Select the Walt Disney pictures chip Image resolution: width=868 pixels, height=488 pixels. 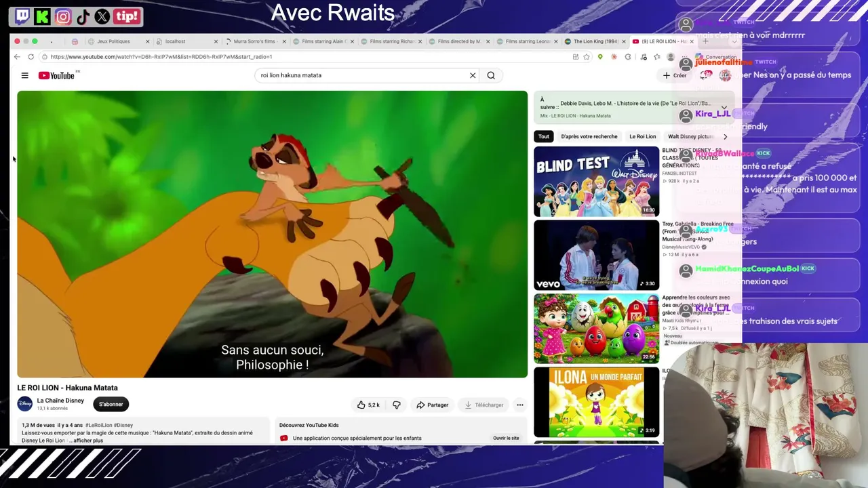(690, 136)
